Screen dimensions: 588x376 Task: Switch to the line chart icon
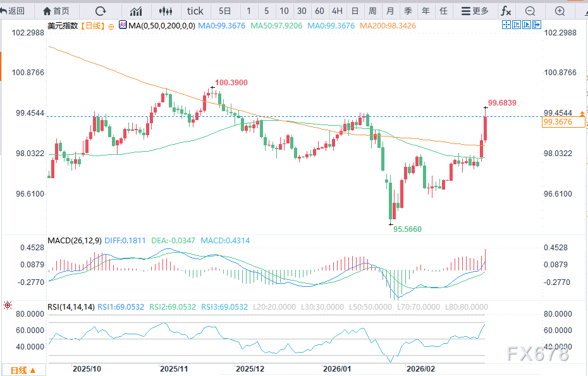[136, 11]
